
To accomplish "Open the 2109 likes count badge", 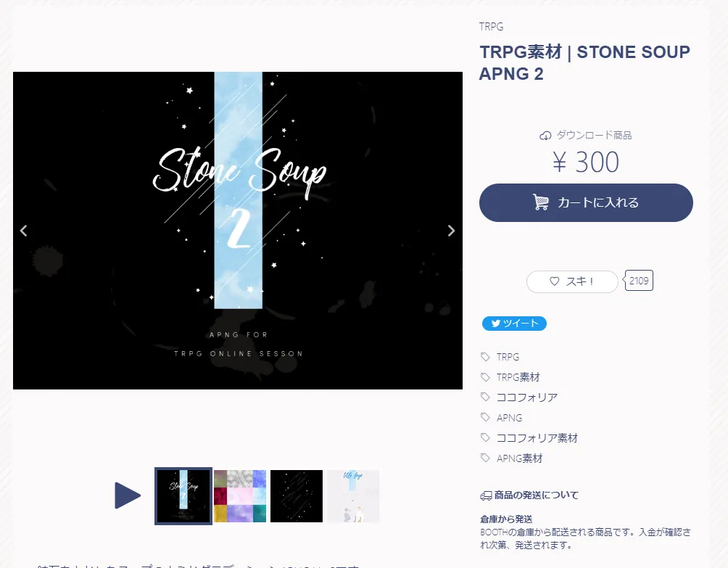I will pyautogui.click(x=639, y=281).
